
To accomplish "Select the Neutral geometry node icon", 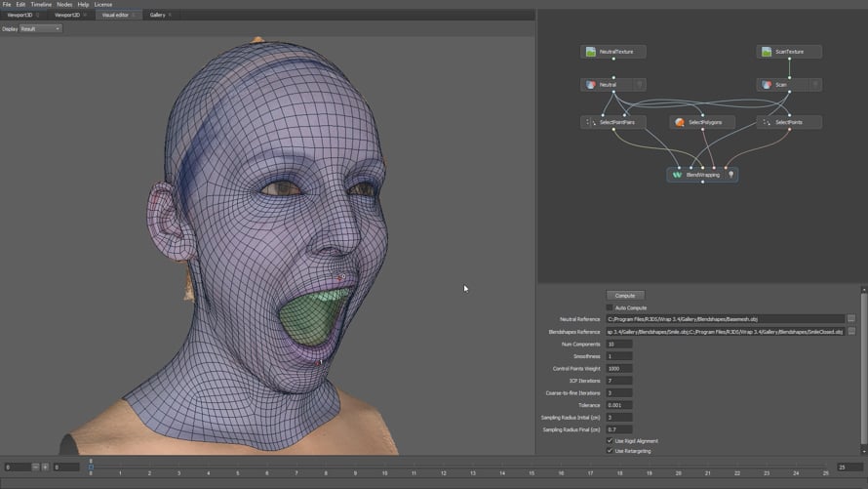I will coord(590,85).
